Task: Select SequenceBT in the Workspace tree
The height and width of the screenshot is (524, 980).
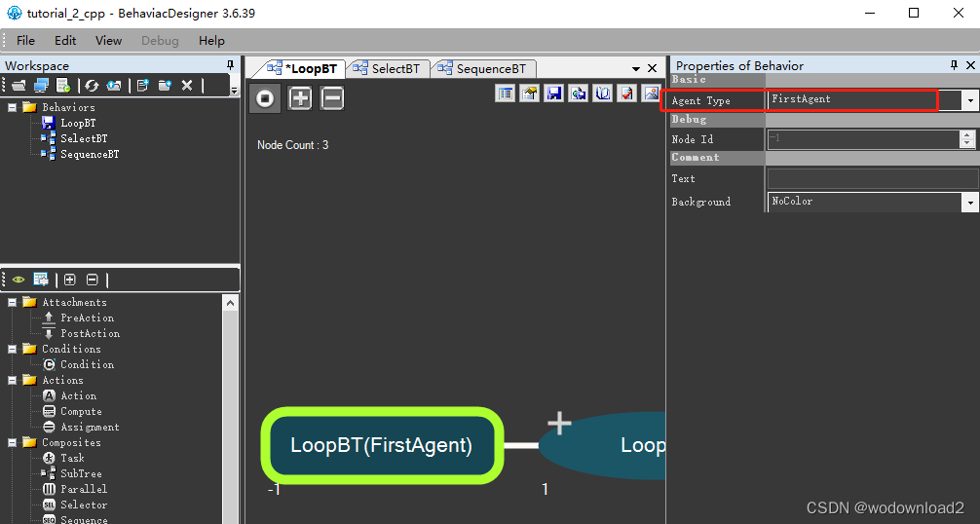Action: (x=90, y=154)
